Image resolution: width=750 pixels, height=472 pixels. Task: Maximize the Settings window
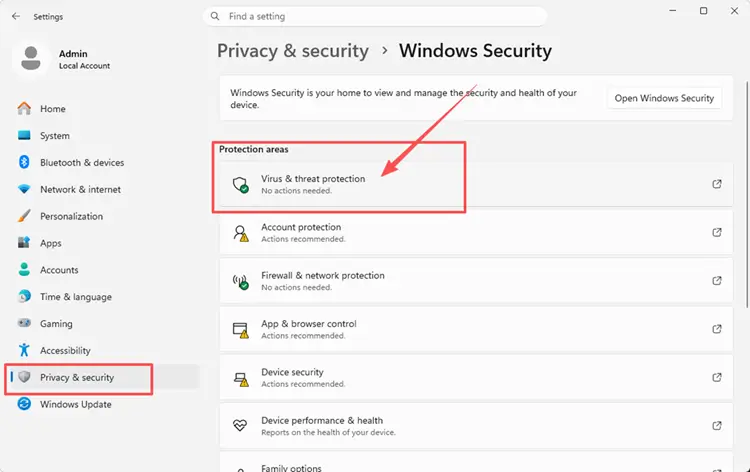click(x=703, y=11)
